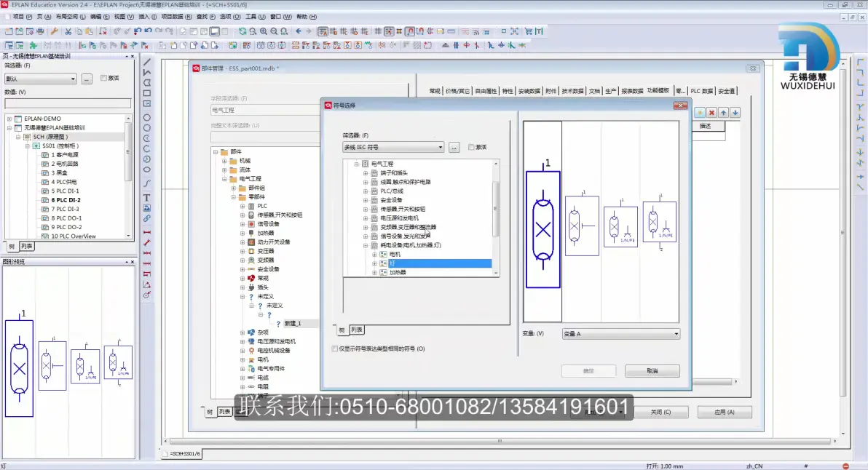This screenshot has height=470, width=868.
Task: Select 新建_1 part in parts tree
Action: [292, 324]
